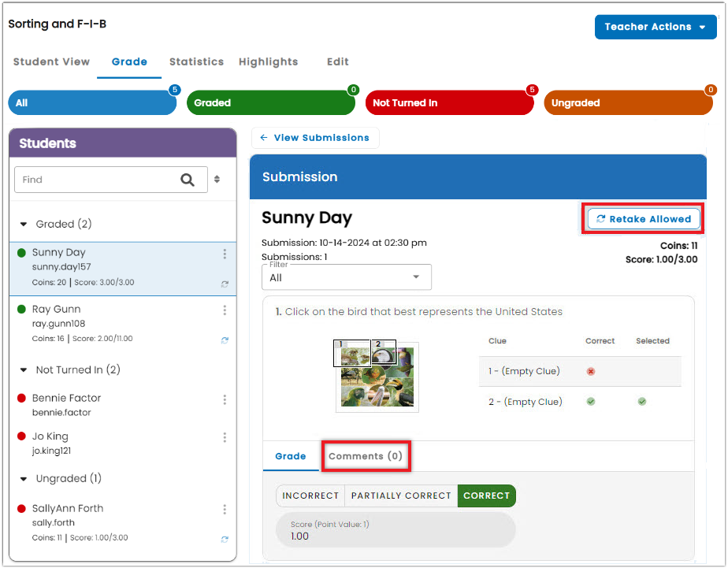
Task: Click the retake icon in Sunny Day's row
Action: [225, 284]
